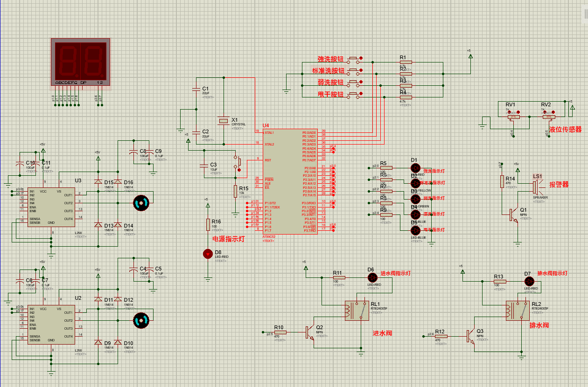Viewport: 588px width, 387px height.
Task: Select resistor R1
Action: (x=406, y=62)
